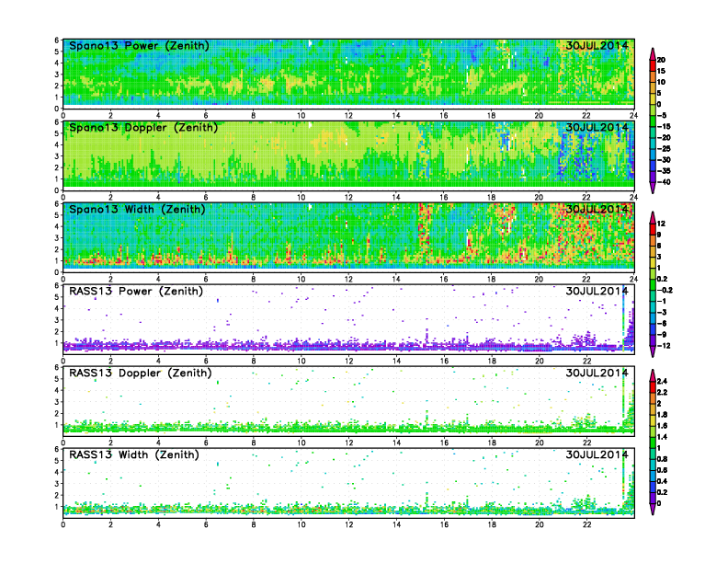The image size is (728, 563).
Task: Click hour tick "0" below RASS13 Width panel
Action: pyautogui.click(x=63, y=524)
